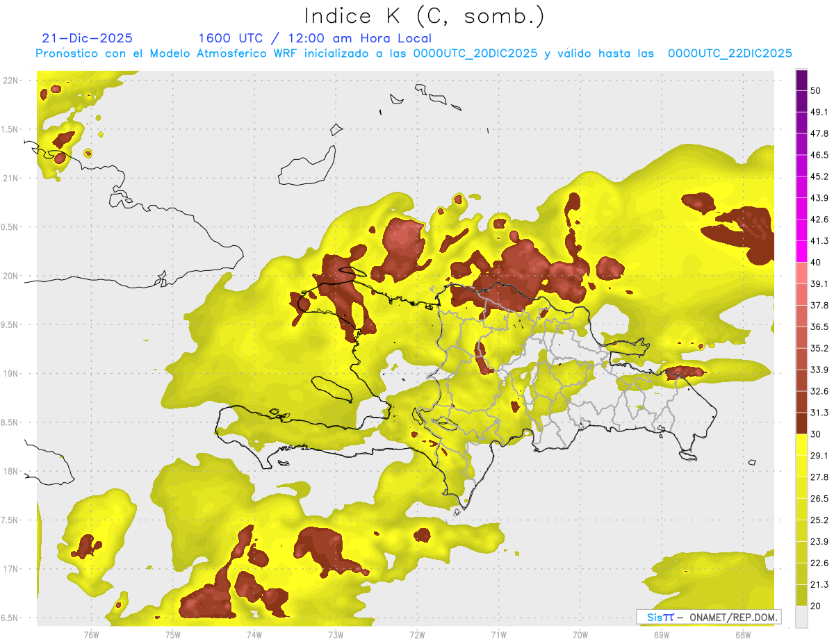
Task: Click the '1600 UTC / 12:00 am Hora Local' text
Action: [315, 38]
